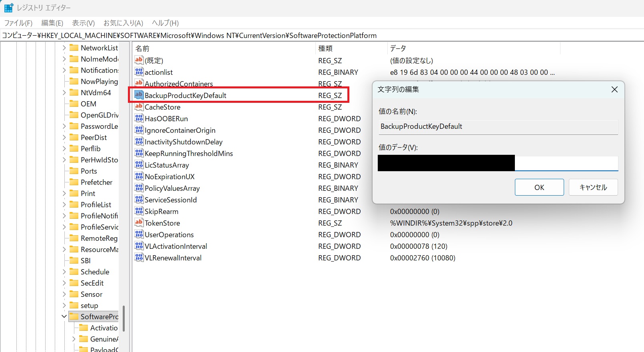Open the ファイル(F) menu

pos(18,23)
